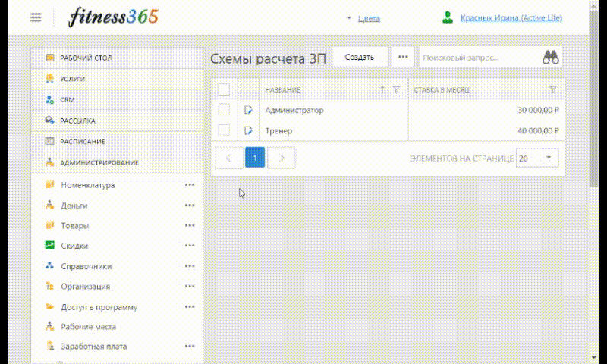The height and width of the screenshot is (364, 607).
Task: Click the Заработная плата icon
Action: click(x=49, y=347)
